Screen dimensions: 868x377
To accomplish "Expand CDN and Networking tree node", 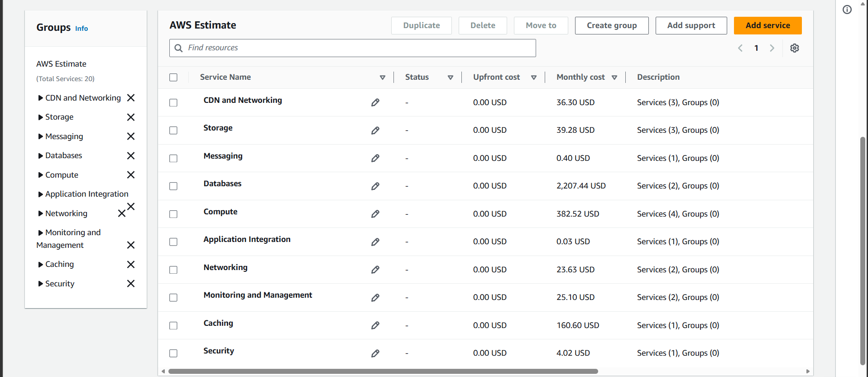I will 41,98.
